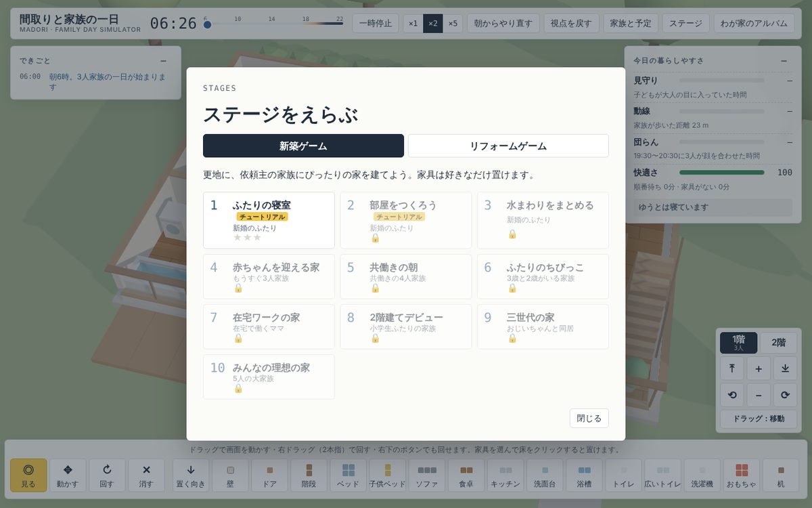Select the 消す delete tool
812x508 pixels.
[x=146, y=475]
